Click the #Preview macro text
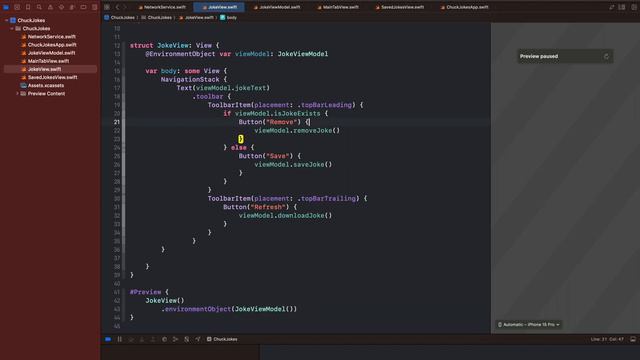 pos(145,292)
